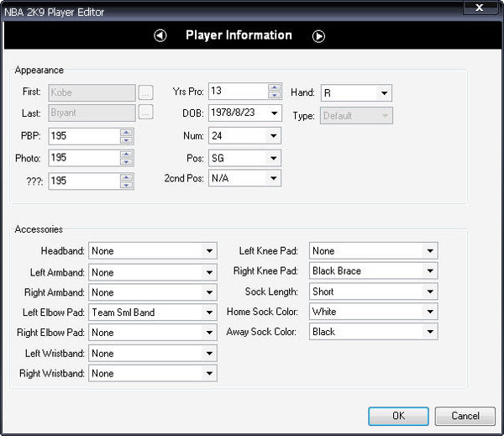Click the OK button
The height and width of the screenshot is (436, 504).
[x=398, y=416]
